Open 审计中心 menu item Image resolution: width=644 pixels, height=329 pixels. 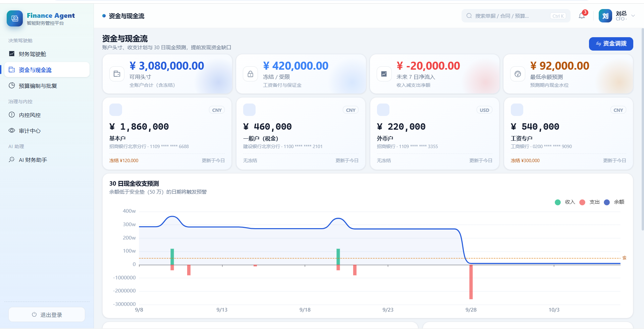click(x=47, y=130)
